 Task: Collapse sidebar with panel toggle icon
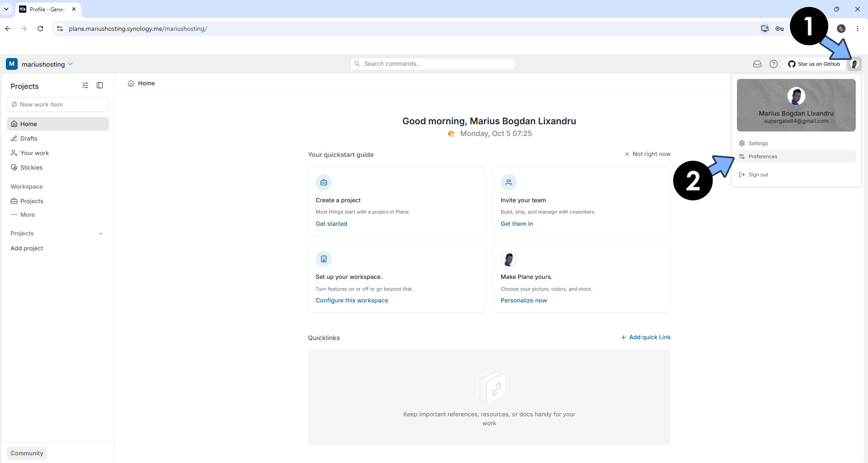coord(100,85)
